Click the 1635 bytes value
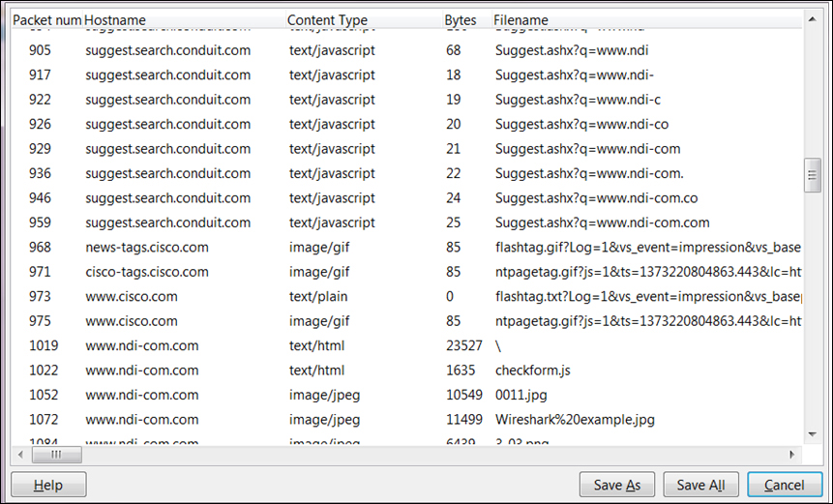Image resolution: width=833 pixels, height=504 pixels. click(461, 371)
